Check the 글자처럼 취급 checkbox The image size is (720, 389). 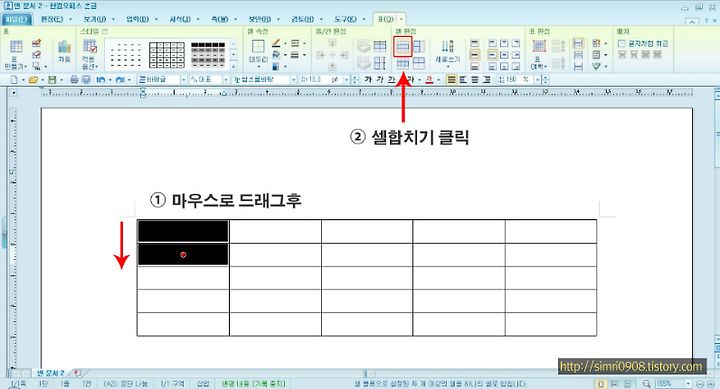tap(622, 44)
